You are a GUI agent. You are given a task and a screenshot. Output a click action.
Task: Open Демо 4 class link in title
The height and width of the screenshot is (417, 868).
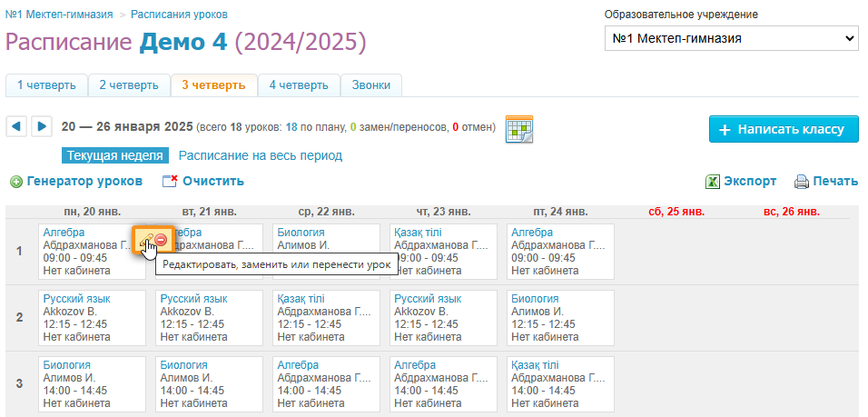tap(183, 42)
